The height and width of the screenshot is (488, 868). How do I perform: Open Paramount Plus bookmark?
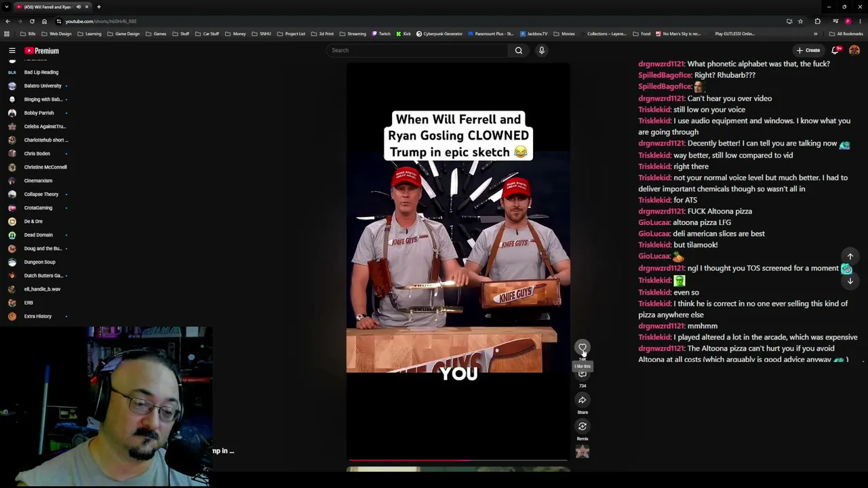coord(490,34)
